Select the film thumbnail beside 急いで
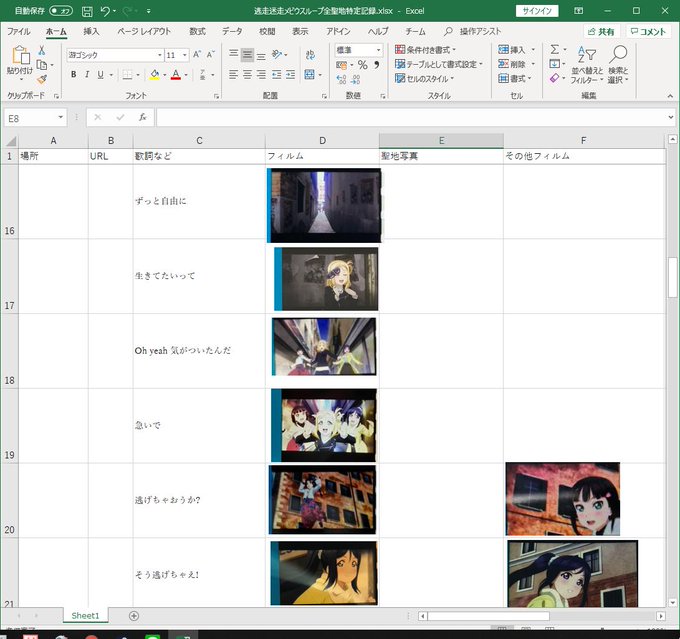 click(324, 425)
